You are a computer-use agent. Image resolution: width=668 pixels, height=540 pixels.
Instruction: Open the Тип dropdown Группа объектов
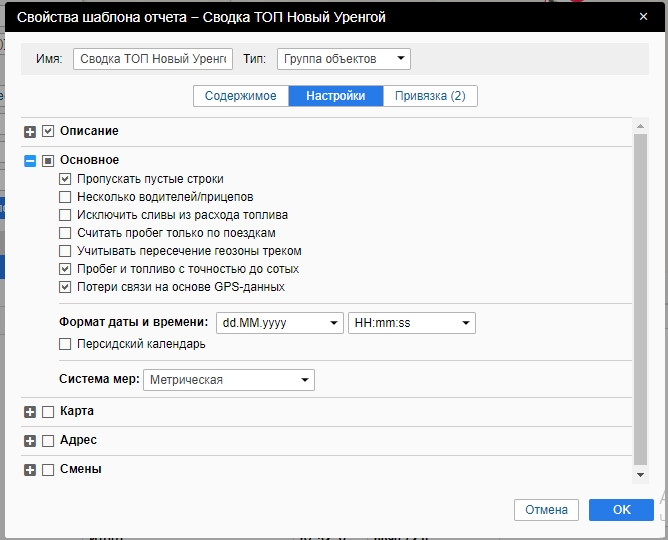click(x=343, y=59)
